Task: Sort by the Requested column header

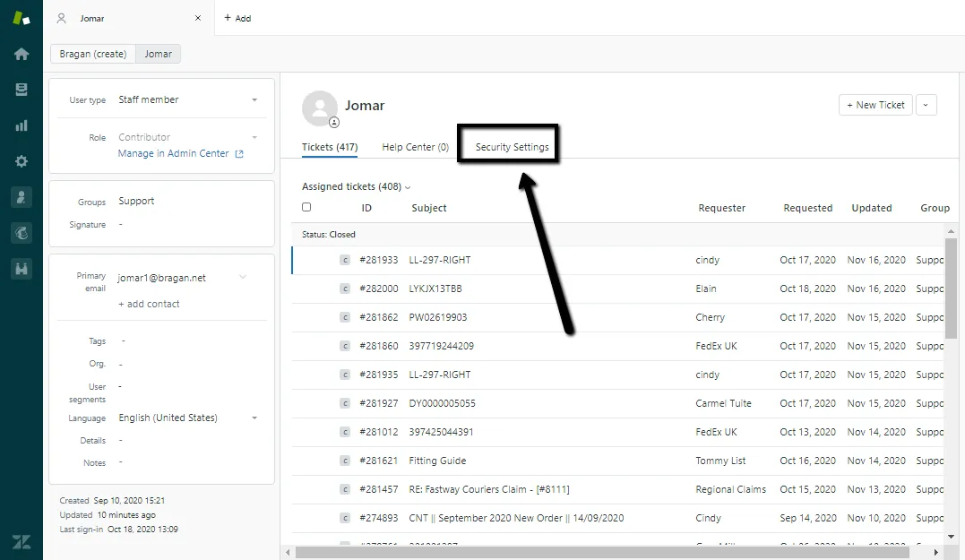Action: [807, 208]
